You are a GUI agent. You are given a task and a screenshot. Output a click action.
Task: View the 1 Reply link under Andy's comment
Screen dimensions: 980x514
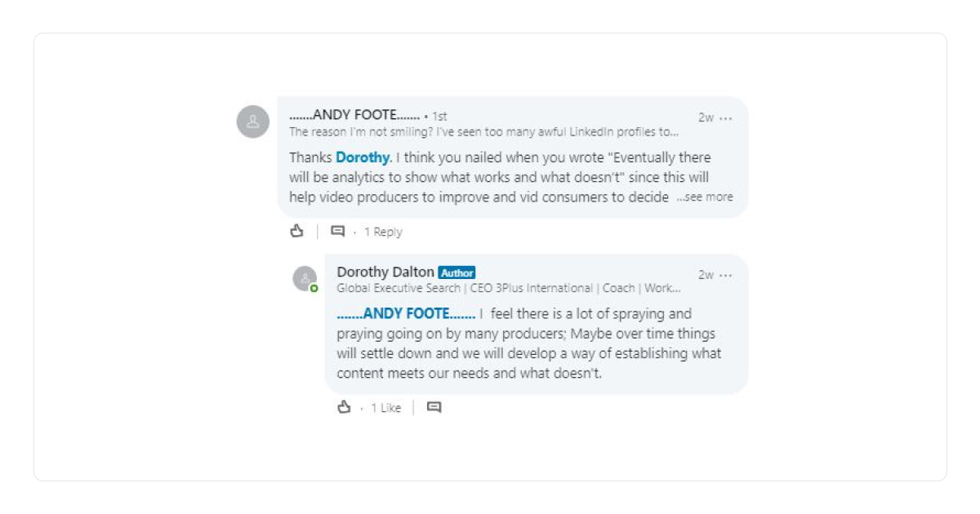coord(381,231)
